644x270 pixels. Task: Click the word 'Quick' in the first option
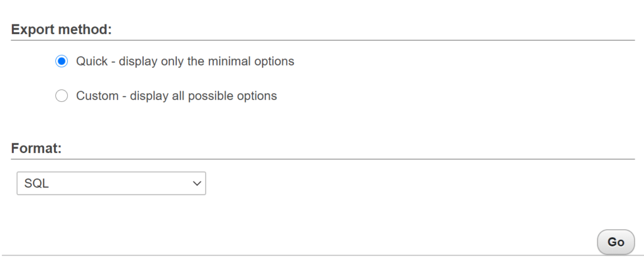[x=92, y=62]
